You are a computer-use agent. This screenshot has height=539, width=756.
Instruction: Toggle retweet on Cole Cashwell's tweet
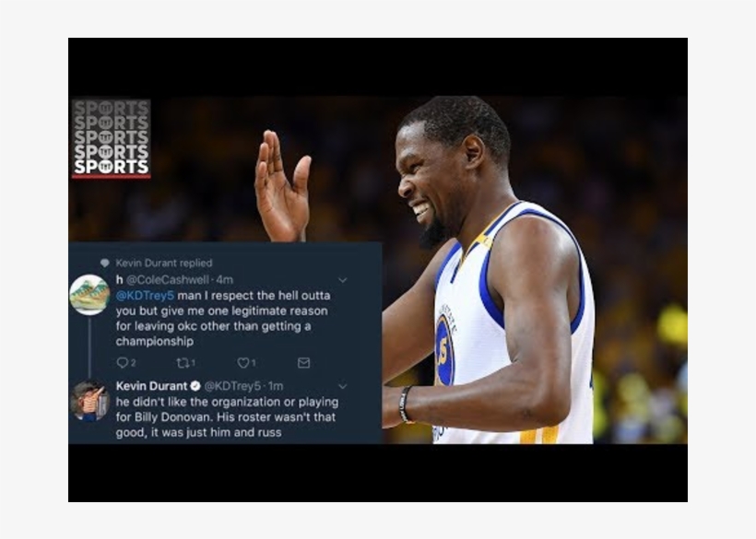point(183,363)
